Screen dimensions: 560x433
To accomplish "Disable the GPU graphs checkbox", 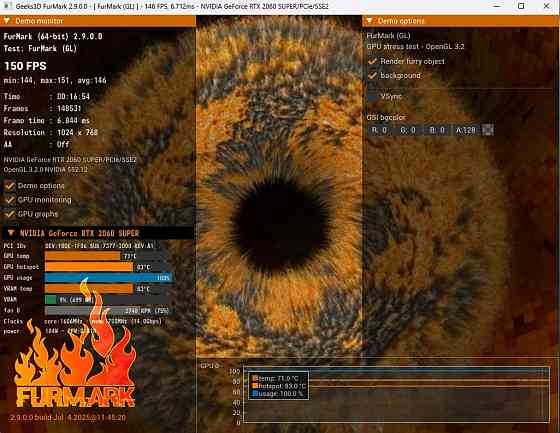I will click(x=10, y=214).
